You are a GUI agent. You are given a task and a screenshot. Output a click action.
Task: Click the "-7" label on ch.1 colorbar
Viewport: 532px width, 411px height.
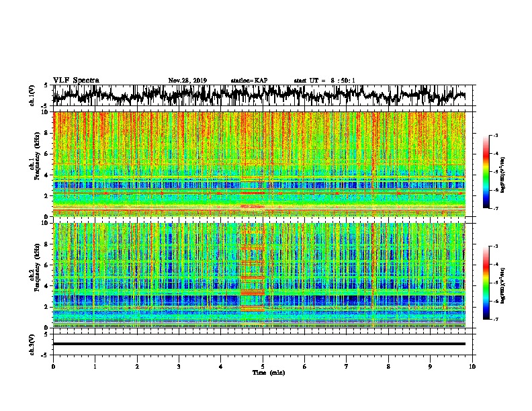pyautogui.click(x=496, y=208)
